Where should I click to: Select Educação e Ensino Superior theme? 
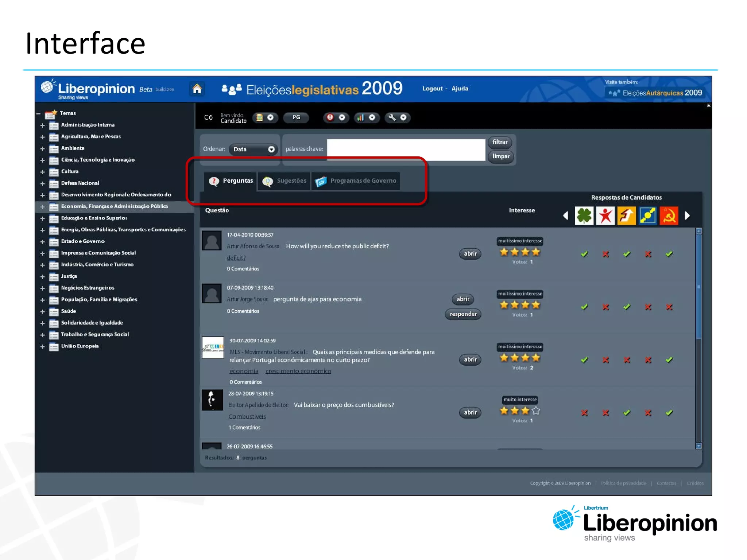pyautogui.click(x=94, y=218)
